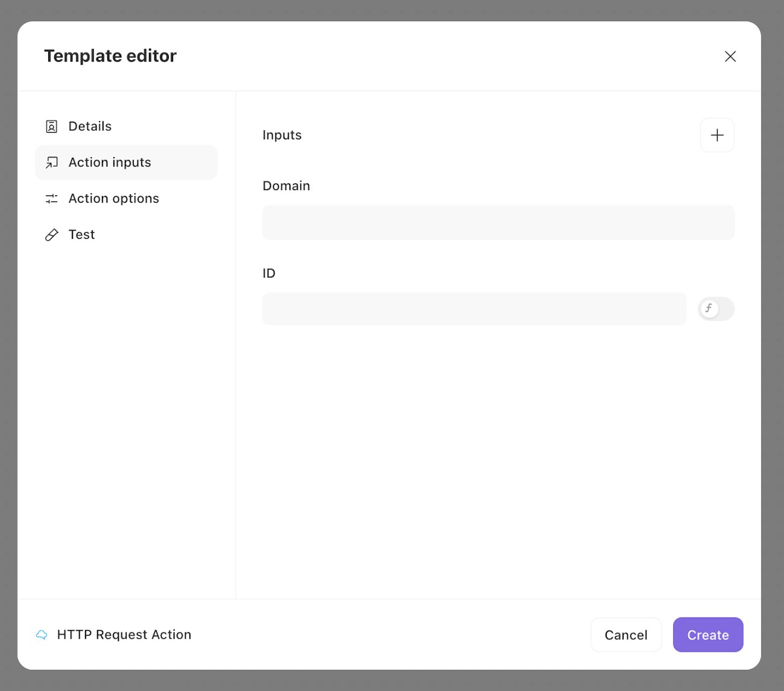Click the Domain field label

[x=286, y=186]
